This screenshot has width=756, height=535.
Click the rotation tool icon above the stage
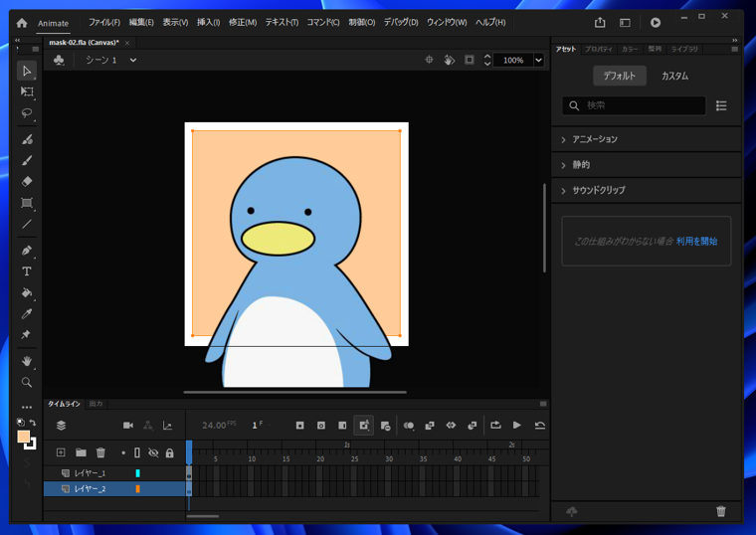(450, 61)
